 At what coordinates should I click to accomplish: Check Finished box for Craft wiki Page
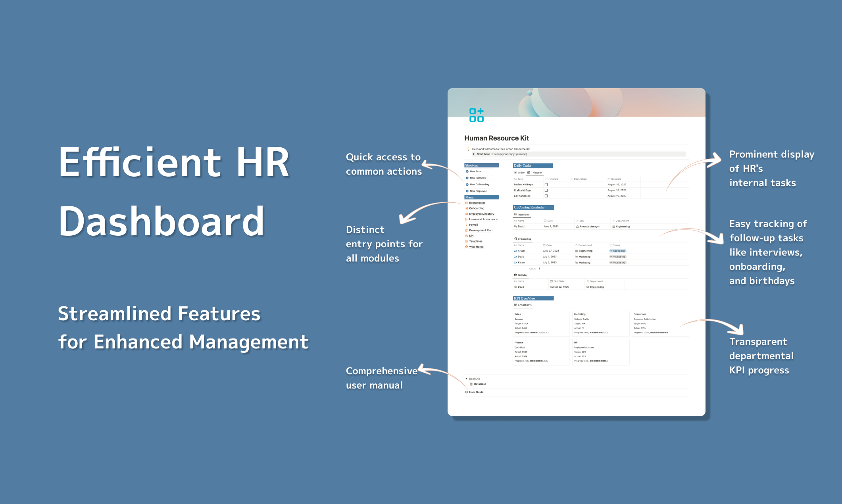coord(546,190)
